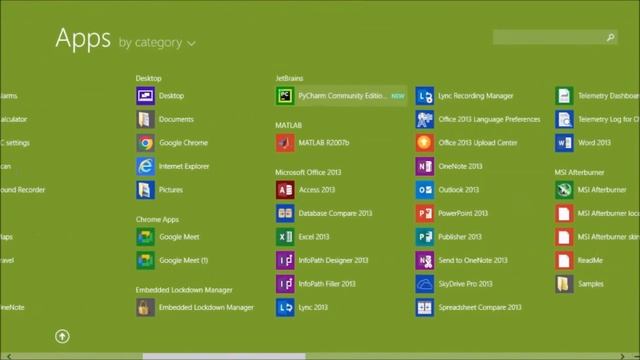Click the 'PowerPoint 2013' label
The width and height of the screenshot is (640, 360).
pyautogui.click(x=463, y=213)
